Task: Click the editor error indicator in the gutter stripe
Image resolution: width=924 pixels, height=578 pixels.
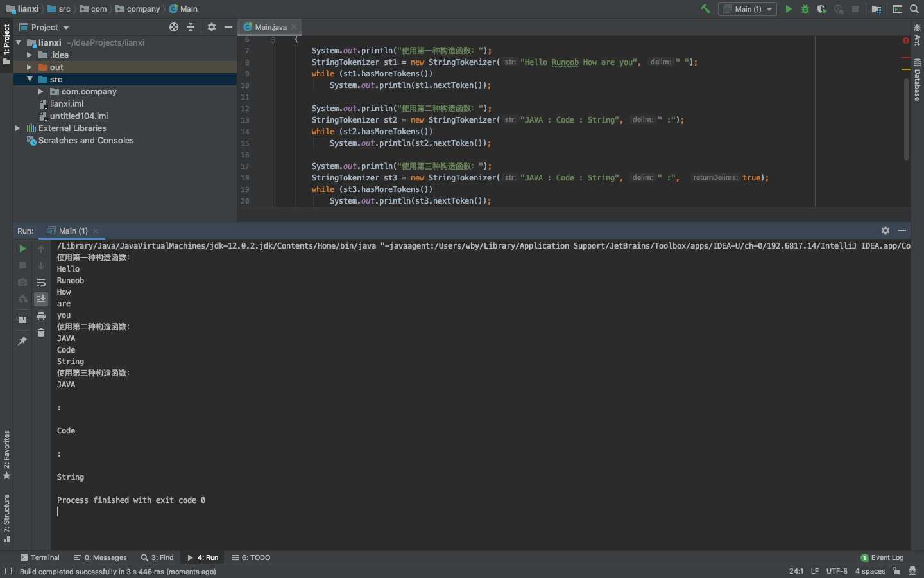Action: pos(906,40)
